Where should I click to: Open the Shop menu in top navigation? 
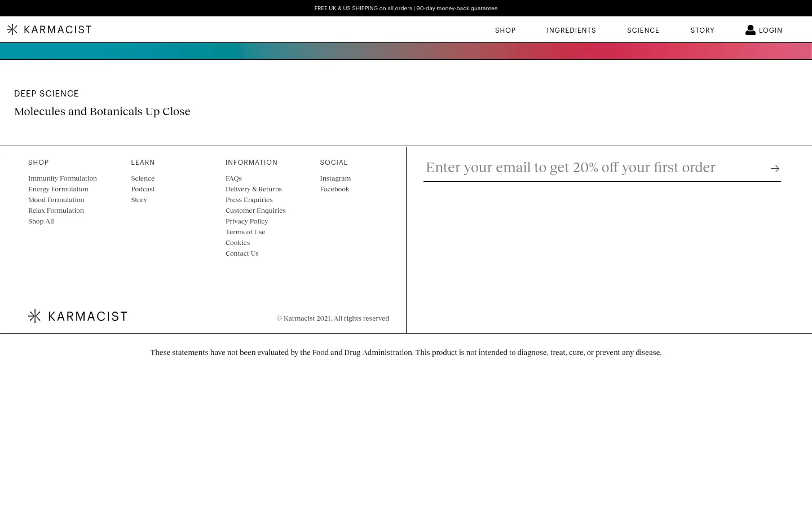[505, 30]
